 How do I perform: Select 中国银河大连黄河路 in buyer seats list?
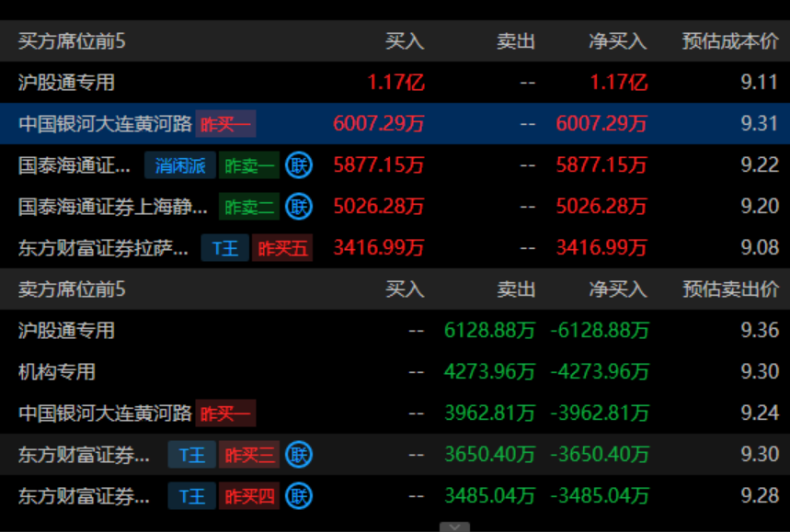(x=105, y=124)
